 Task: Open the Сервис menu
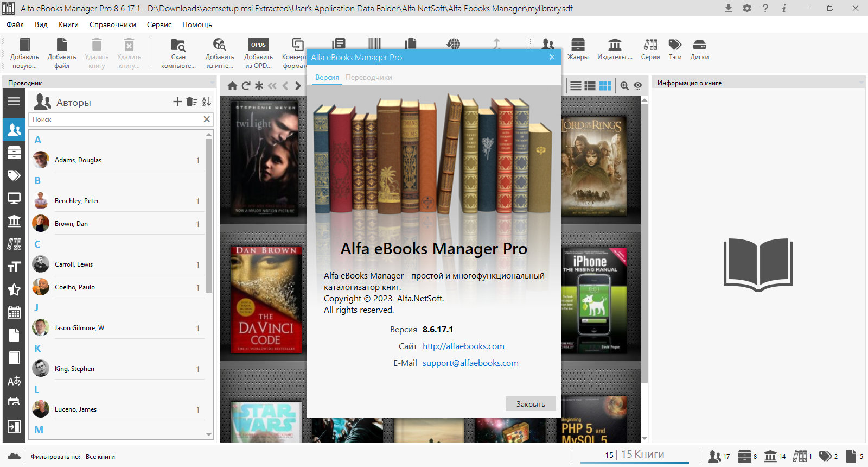[159, 24]
